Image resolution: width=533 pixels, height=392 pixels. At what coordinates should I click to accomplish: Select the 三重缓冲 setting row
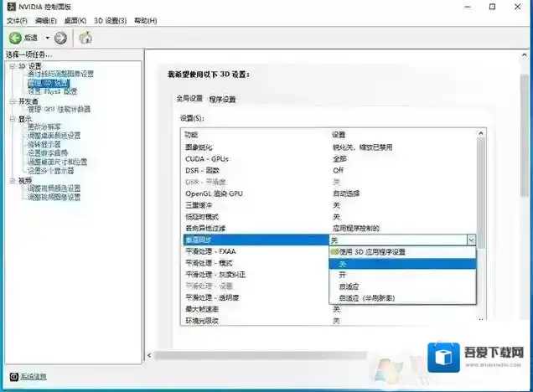pos(329,205)
